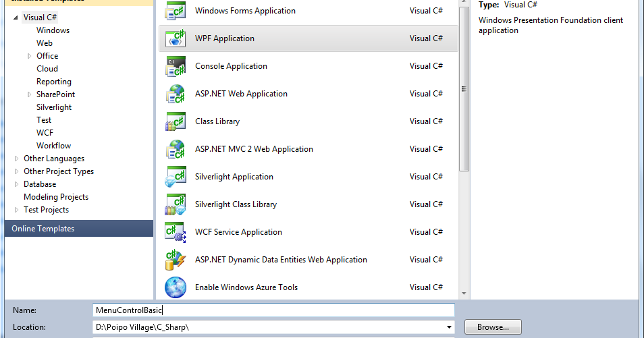Expand the Other Languages node

coord(16,159)
